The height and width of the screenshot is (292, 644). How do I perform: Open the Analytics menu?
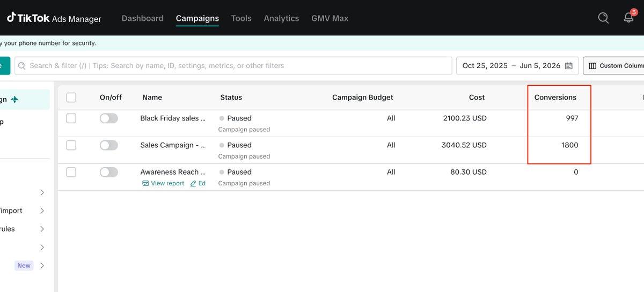click(281, 18)
